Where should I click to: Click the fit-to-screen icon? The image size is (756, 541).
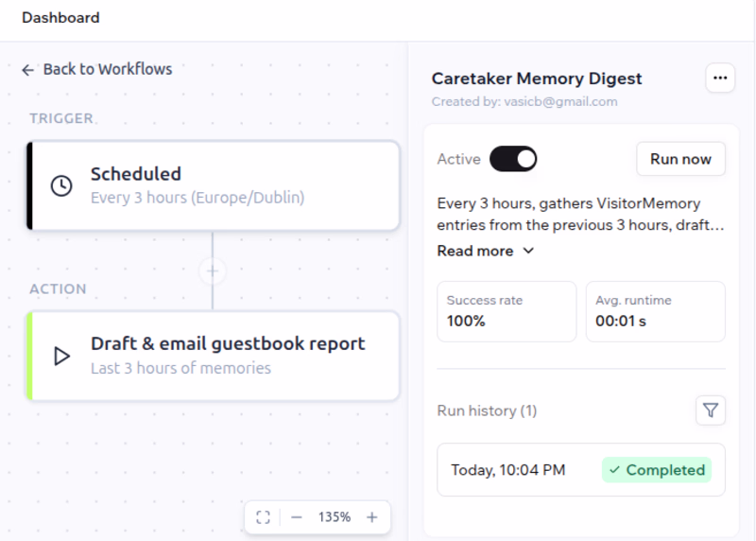pyautogui.click(x=263, y=517)
